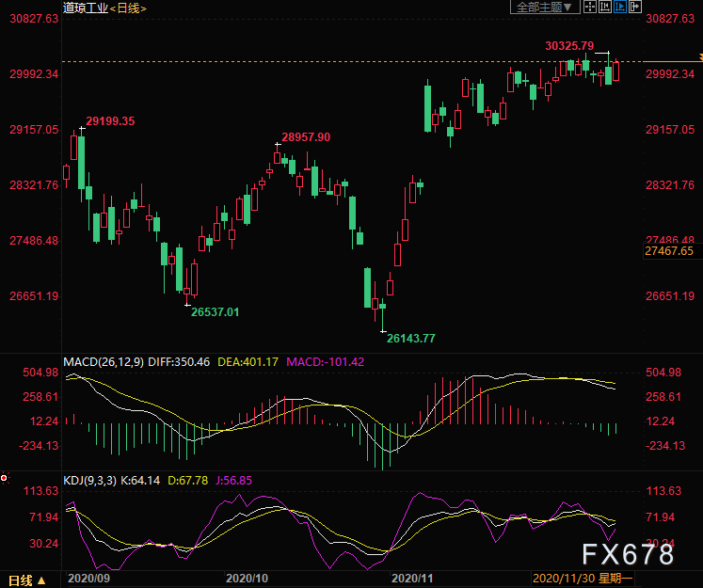
Task: Click the 28957.90 October high label
Action: pos(307,137)
